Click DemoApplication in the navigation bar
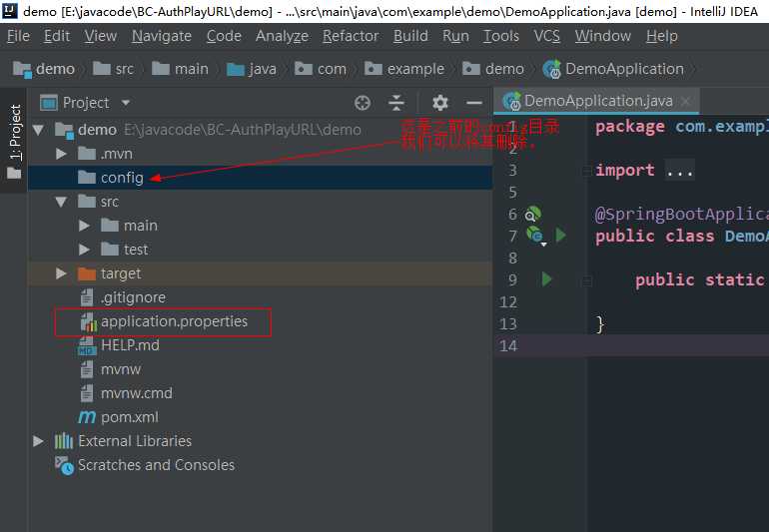Screen dimensions: 769x532 (613, 69)
